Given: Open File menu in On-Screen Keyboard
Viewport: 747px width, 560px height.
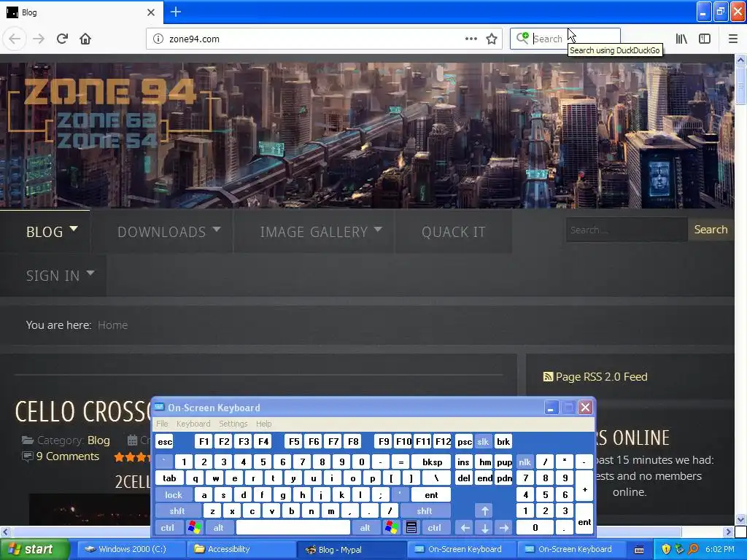Looking at the screenshot, I should point(162,424).
